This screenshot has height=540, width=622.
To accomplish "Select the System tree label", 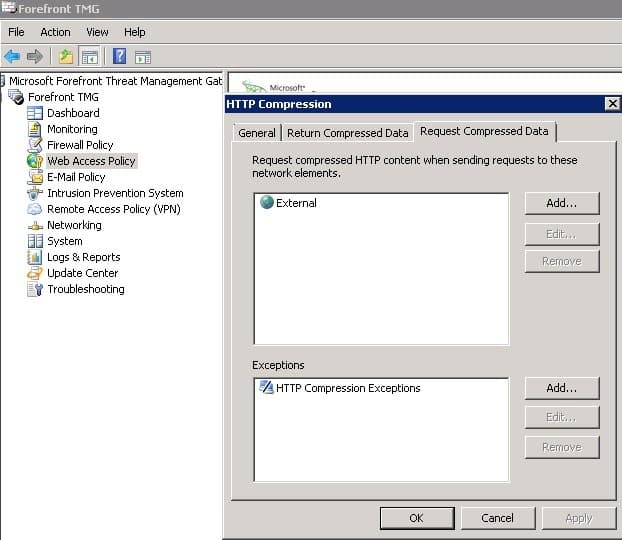I will click(x=65, y=241).
